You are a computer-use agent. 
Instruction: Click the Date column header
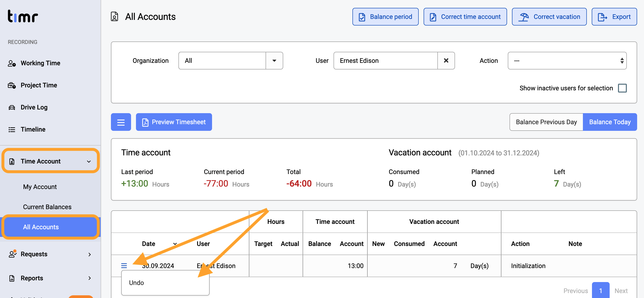(148, 244)
